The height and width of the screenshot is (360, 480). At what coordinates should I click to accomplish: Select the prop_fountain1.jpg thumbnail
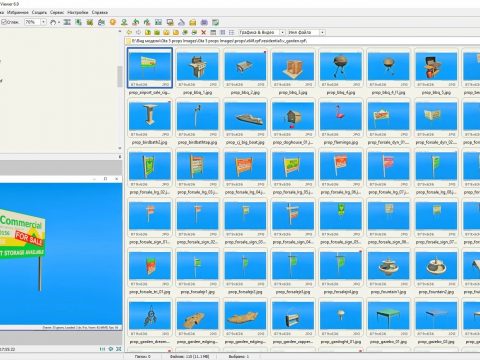pyautogui.click(x=388, y=268)
